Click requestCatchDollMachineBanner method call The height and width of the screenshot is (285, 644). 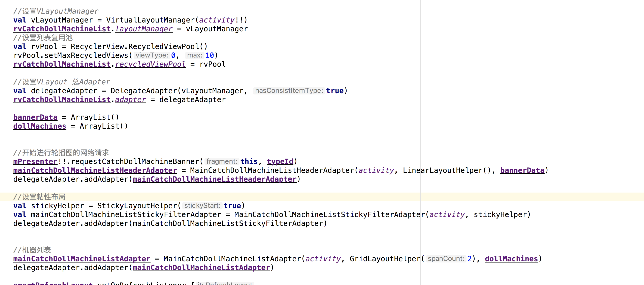135,162
